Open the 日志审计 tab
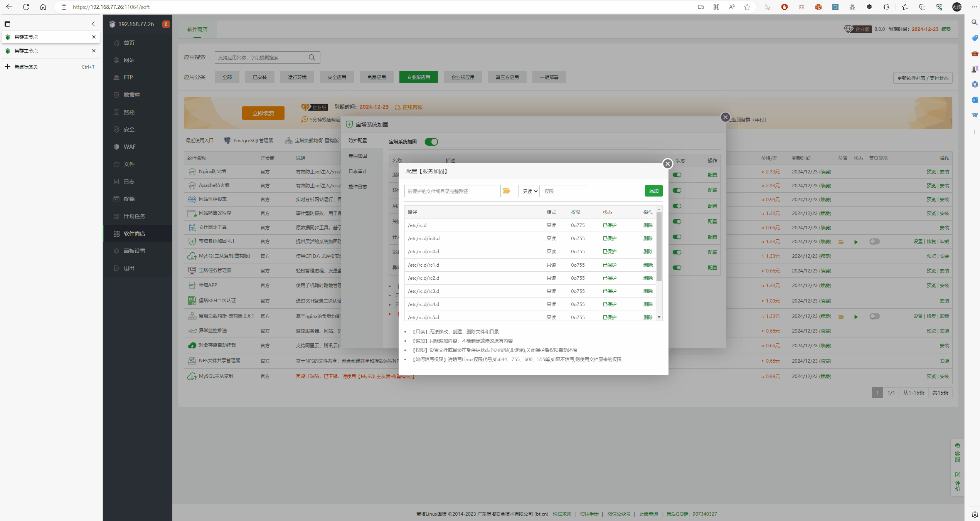The height and width of the screenshot is (521, 980). pyautogui.click(x=357, y=171)
